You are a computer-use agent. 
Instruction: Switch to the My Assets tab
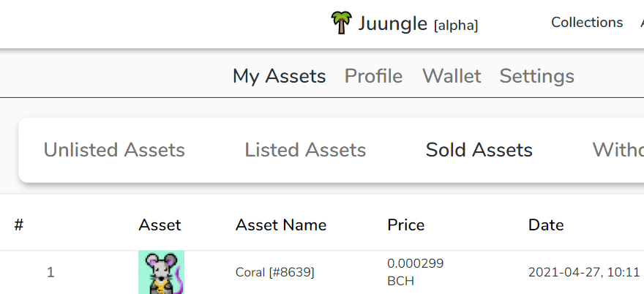pyautogui.click(x=280, y=76)
